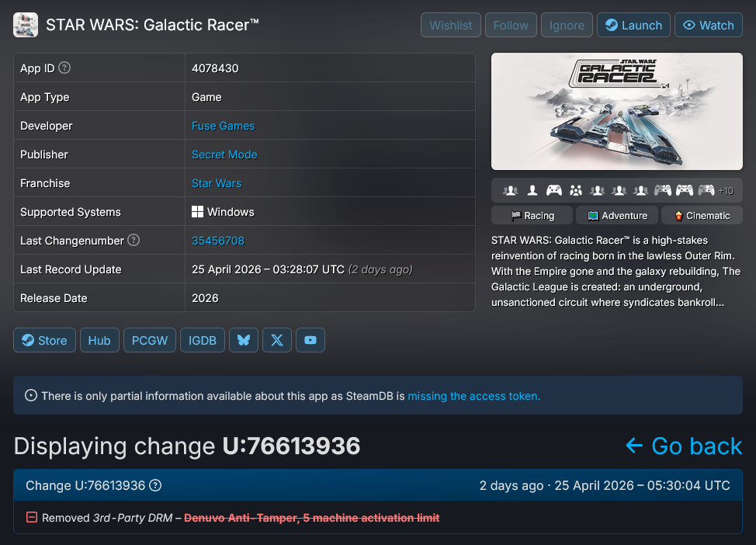Click the Galactic Racer header artwork
The width and height of the screenshot is (756, 545).
tap(616, 112)
